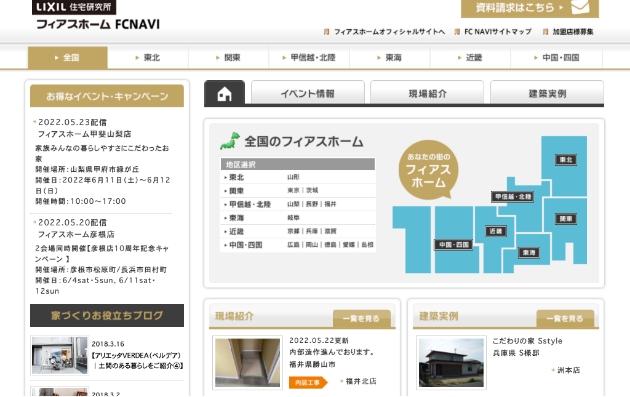
Task: Click the 一覧を見る button under 現場紹介
Action: [362, 319]
